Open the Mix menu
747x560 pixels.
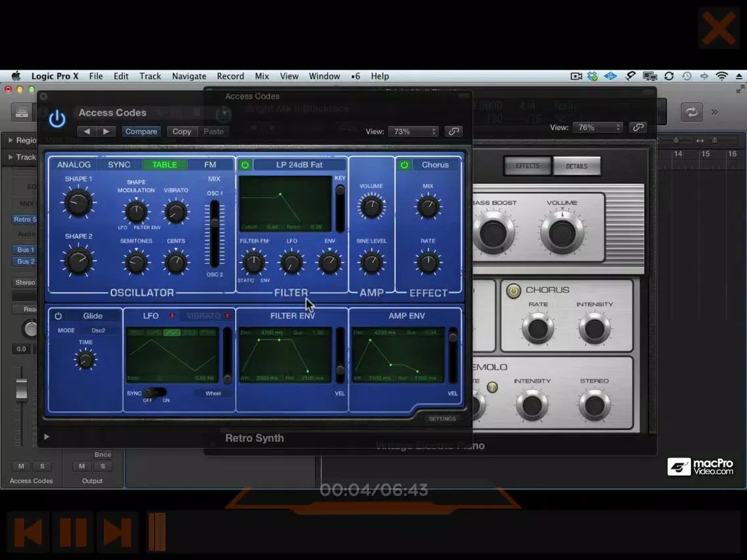262,76
